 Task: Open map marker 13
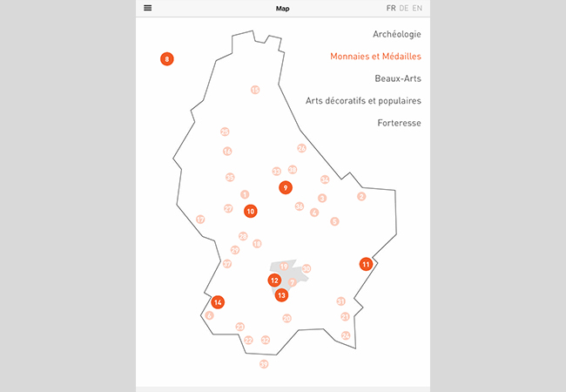[281, 295]
